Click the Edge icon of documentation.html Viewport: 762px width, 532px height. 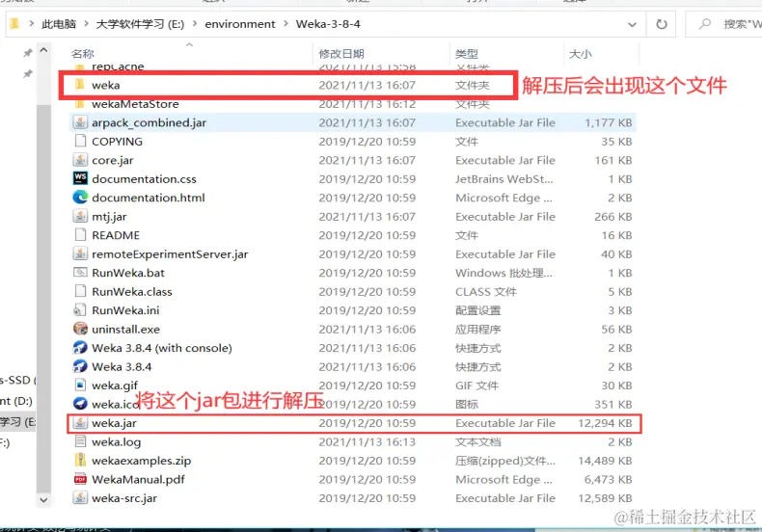[x=80, y=198]
